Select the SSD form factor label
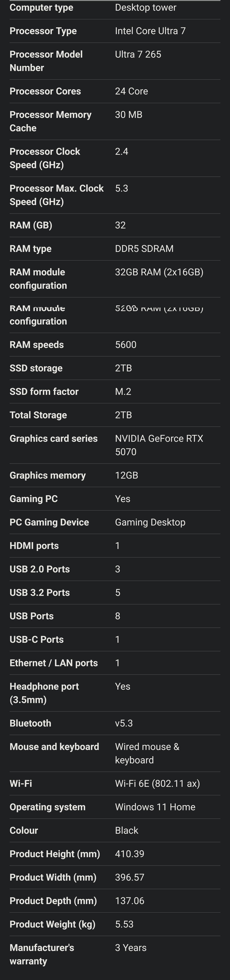Viewport: 230px width, 980px height. 44,391
